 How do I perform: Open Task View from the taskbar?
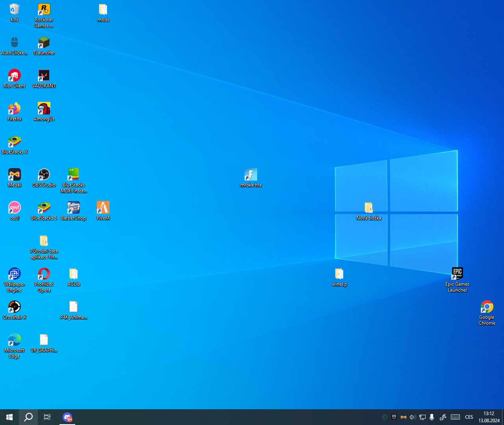pyautogui.click(x=47, y=417)
